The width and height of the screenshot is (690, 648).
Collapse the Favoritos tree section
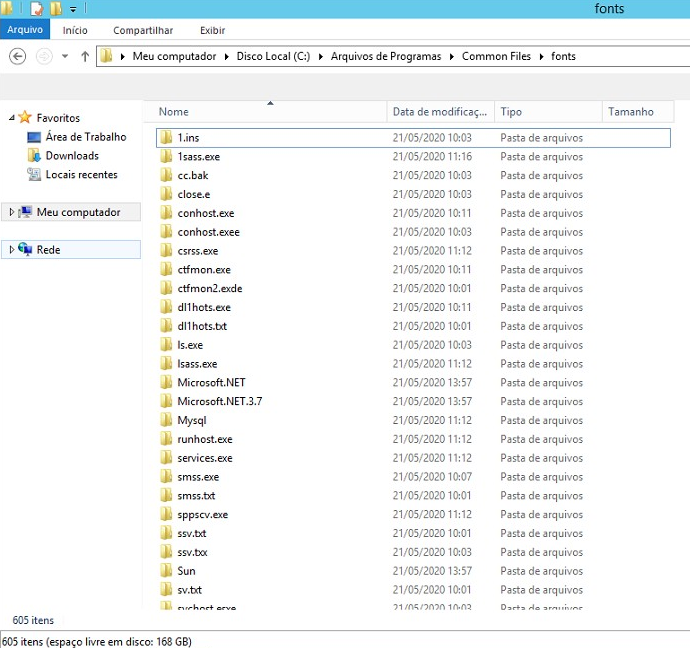pyautogui.click(x=11, y=118)
